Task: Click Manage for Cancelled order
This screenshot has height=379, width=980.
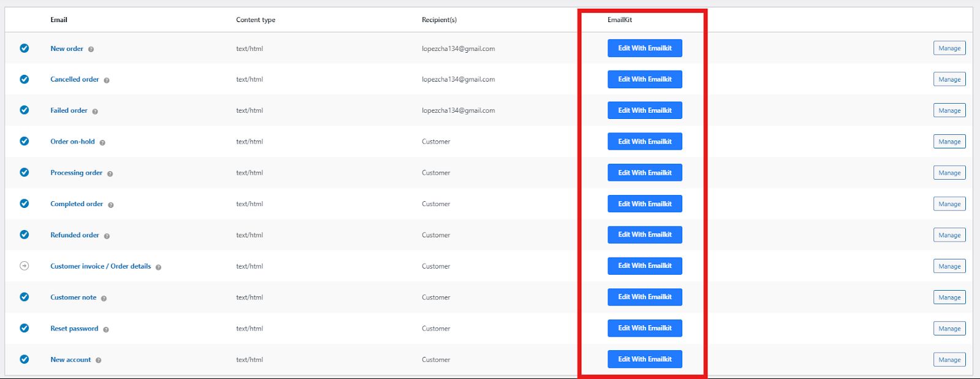Action: click(949, 79)
